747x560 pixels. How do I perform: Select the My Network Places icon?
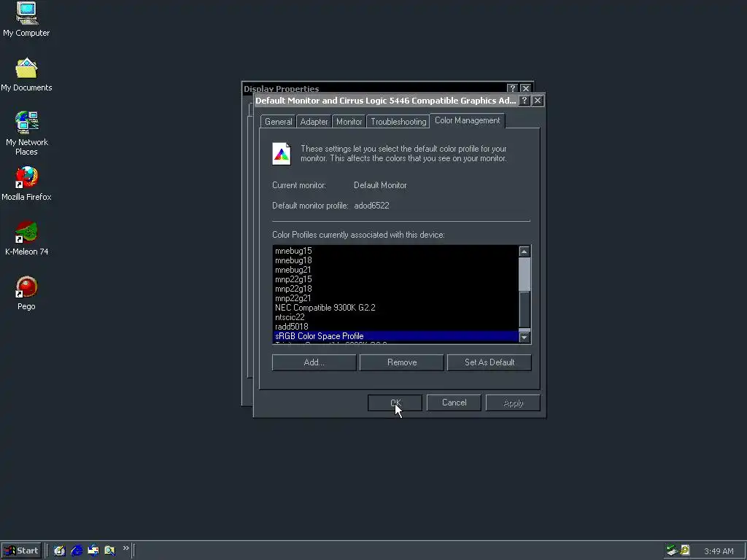click(26, 133)
